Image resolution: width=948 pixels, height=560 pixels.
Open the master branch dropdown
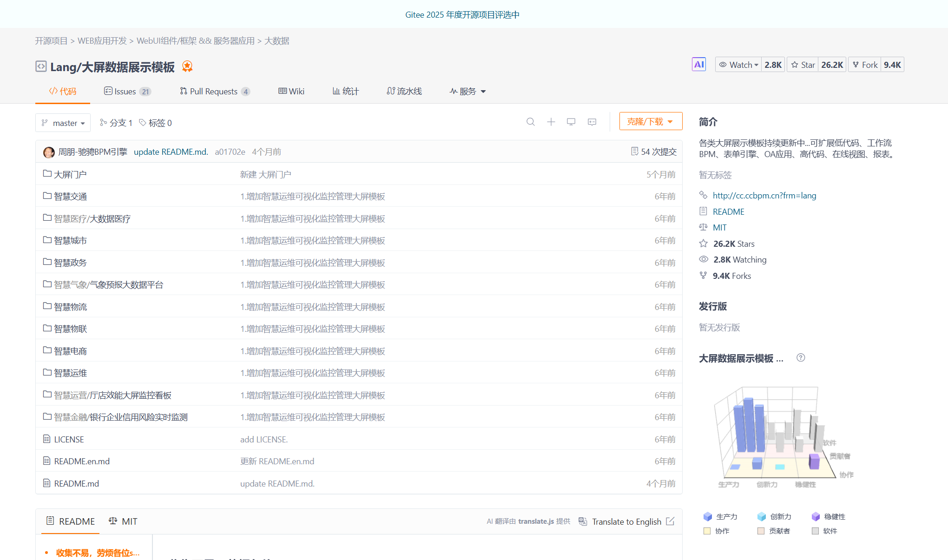click(63, 123)
